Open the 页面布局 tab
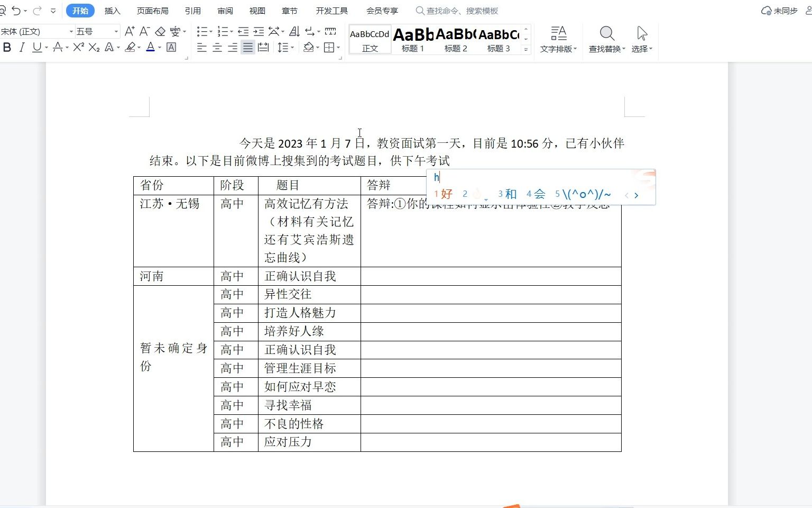This screenshot has width=812, height=508. 152,11
